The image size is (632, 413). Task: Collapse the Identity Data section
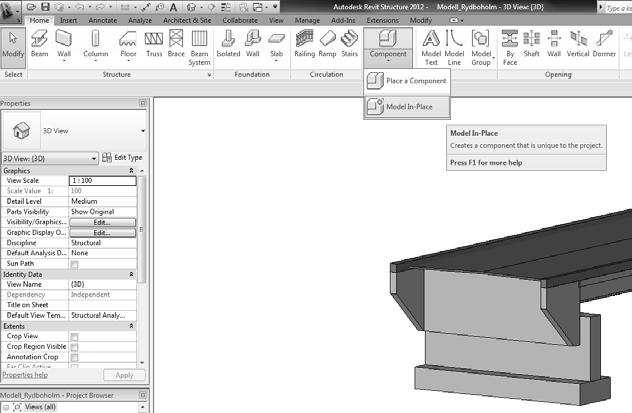pyautogui.click(x=131, y=274)
